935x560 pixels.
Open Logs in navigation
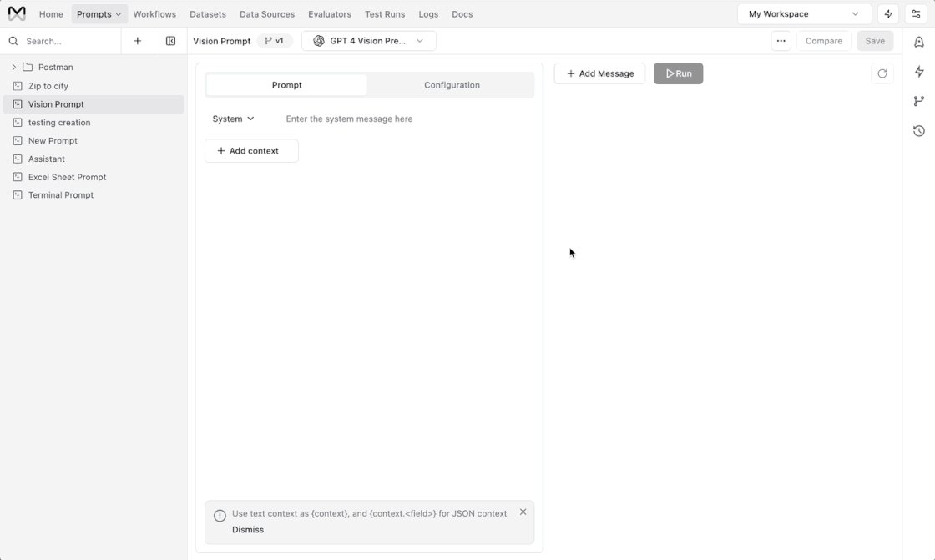tap(428, 13)
